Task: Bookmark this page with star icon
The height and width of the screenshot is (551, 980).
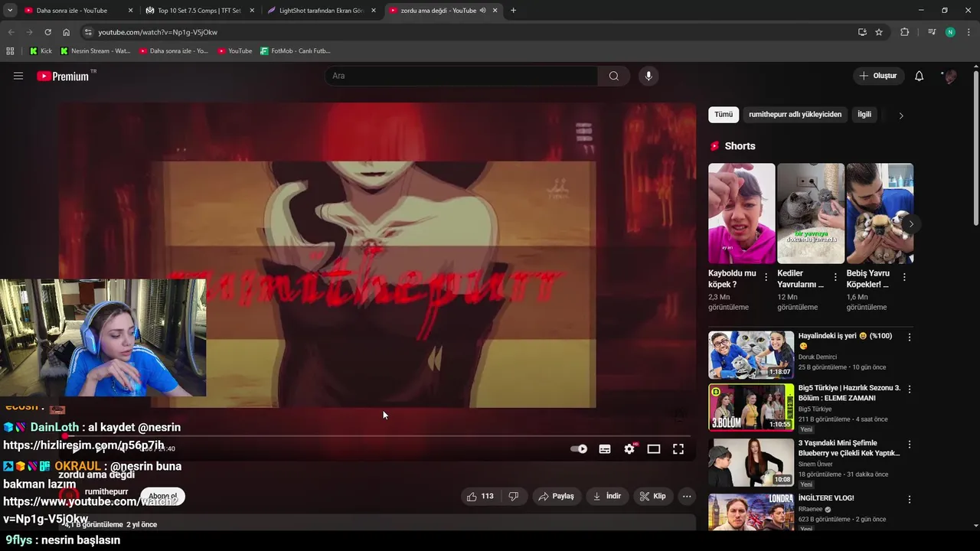Action: [x=879, y=32]
